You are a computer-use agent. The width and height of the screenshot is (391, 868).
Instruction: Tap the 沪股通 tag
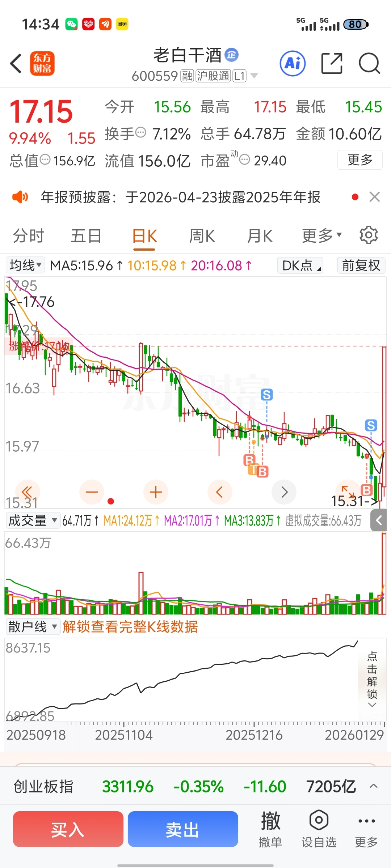[213, 76]
